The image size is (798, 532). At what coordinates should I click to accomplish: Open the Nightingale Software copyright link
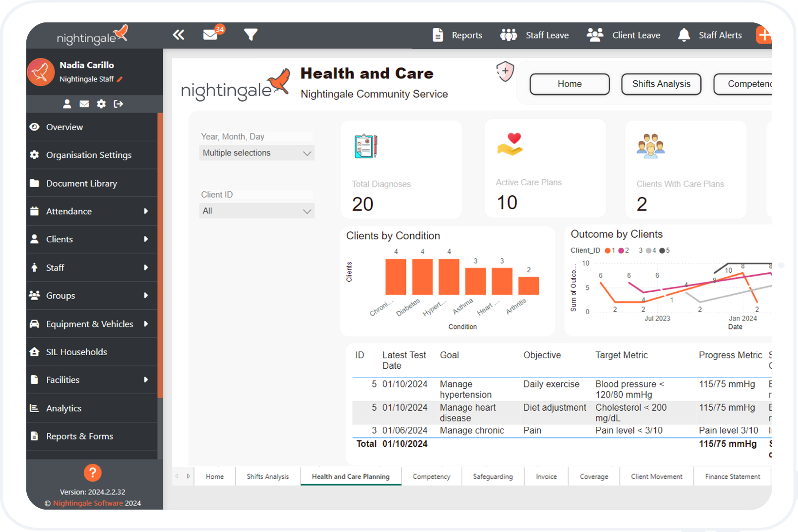coord(88,503)
